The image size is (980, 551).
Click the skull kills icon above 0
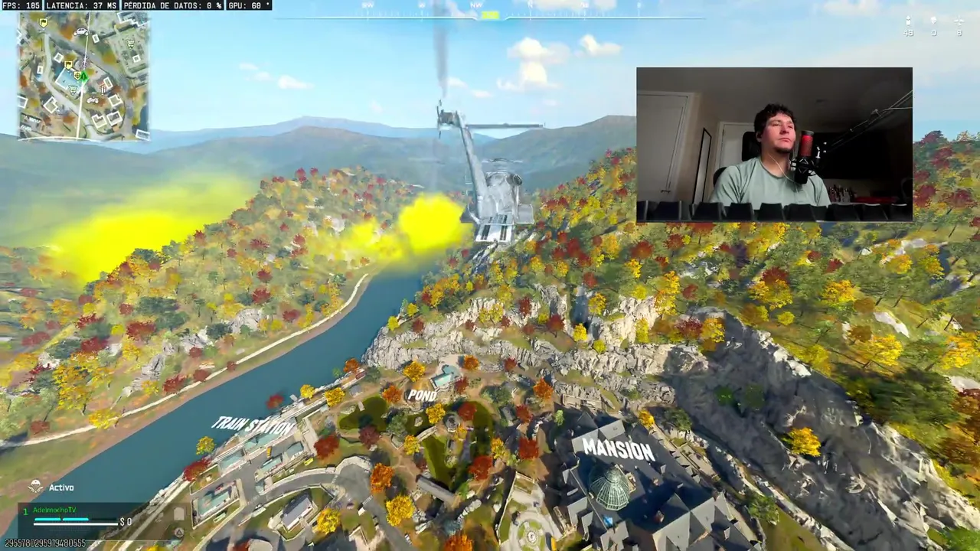[x=933, y=20]
